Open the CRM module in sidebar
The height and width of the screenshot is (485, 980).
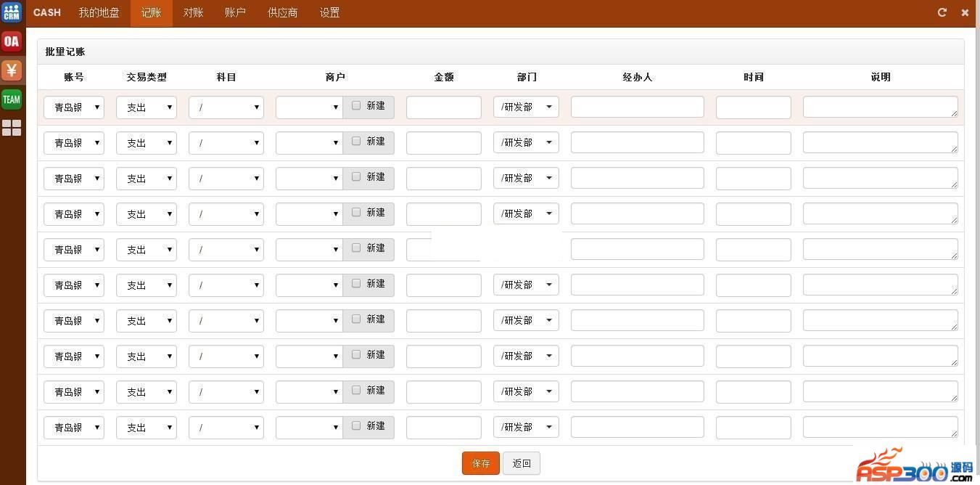12,12
